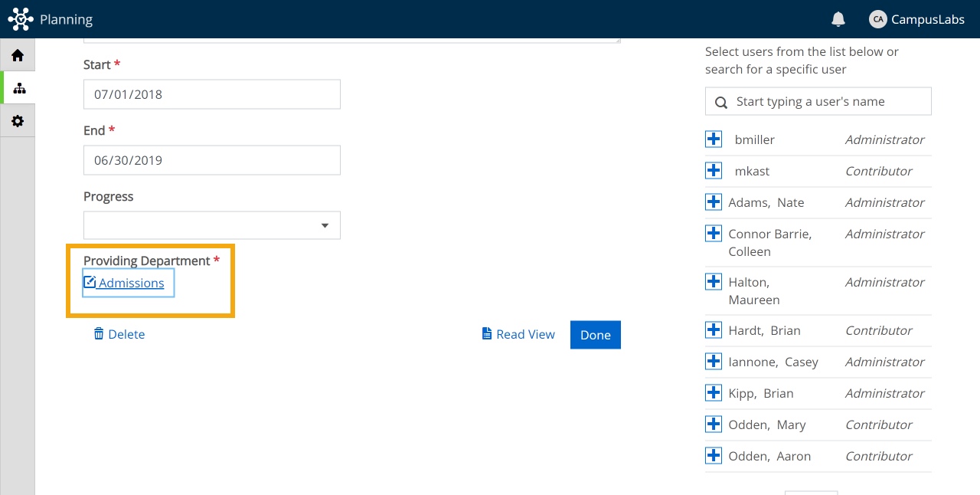The image size is (980, 495).
Task: Open settings gear in left sidebar
Action: tap(18, 121)
